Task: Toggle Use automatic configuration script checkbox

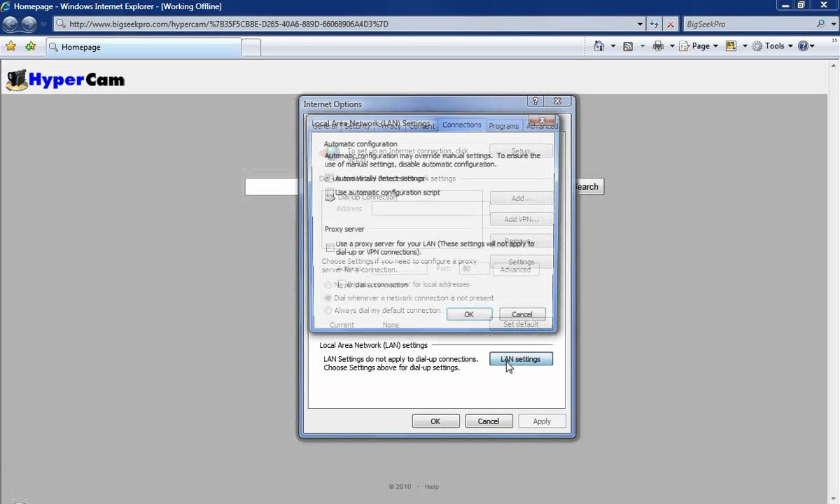Action: (x=329, y=192)
